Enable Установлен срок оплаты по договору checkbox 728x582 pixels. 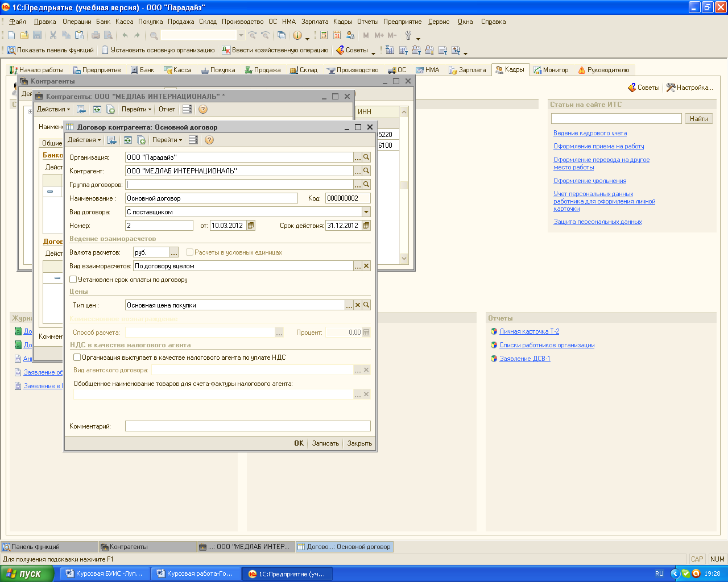click(73, 280)
